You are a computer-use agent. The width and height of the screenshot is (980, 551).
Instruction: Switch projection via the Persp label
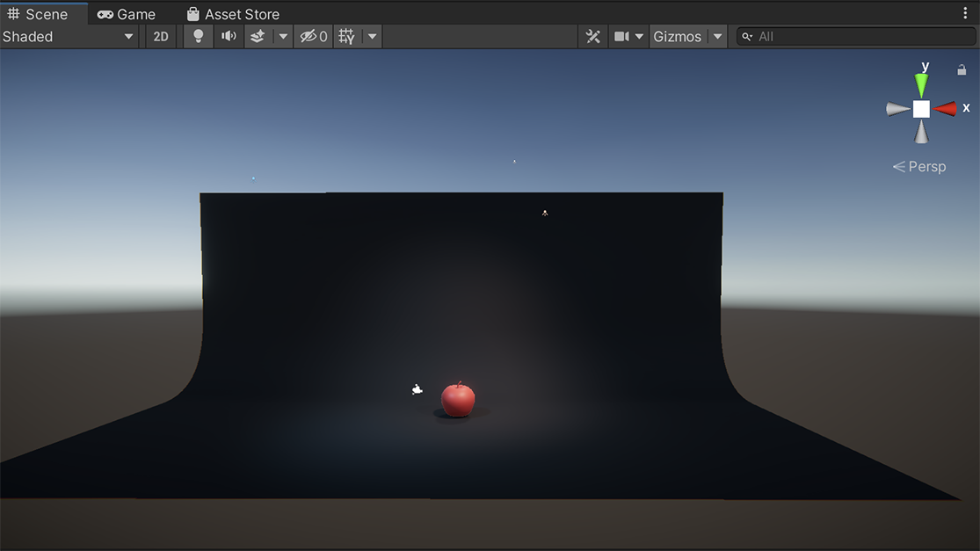click(x=920, y=167)
